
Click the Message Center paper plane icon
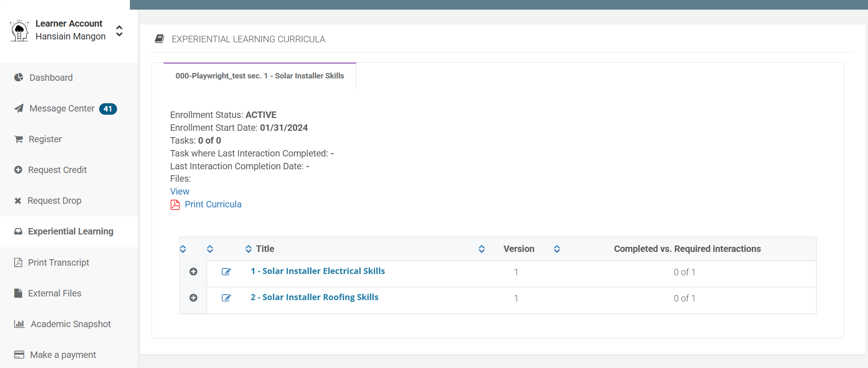click(19, 109)
